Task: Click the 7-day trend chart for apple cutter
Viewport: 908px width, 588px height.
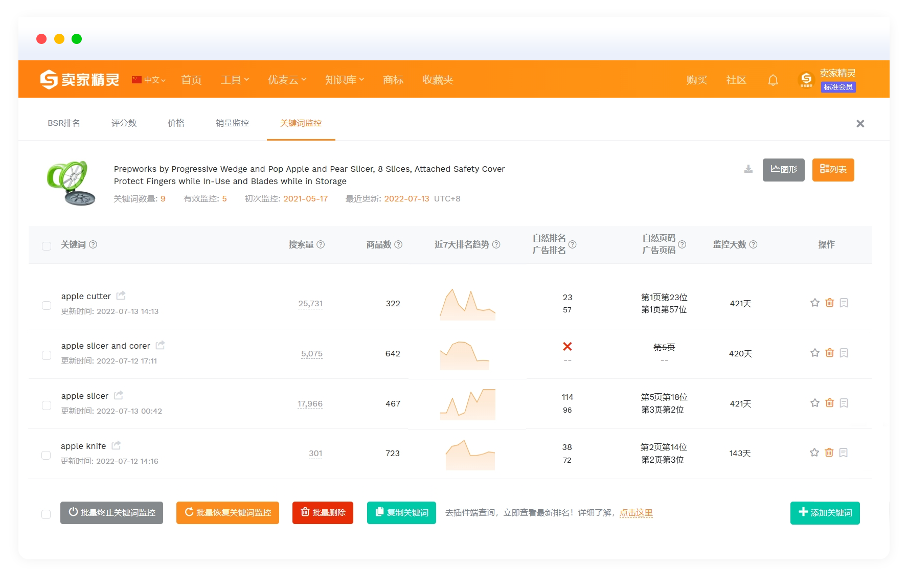Action: [x=468, y=304]
